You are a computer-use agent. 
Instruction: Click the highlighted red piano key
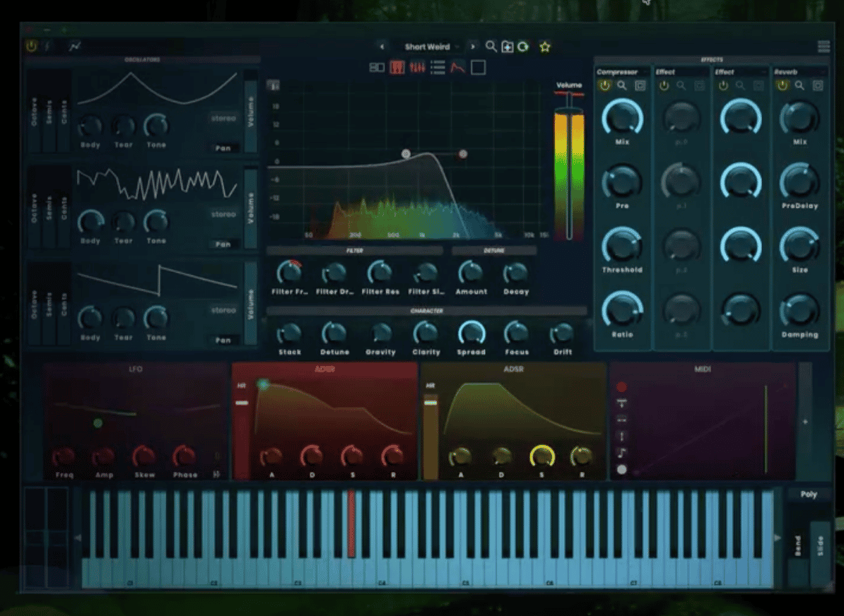[351, 523]
